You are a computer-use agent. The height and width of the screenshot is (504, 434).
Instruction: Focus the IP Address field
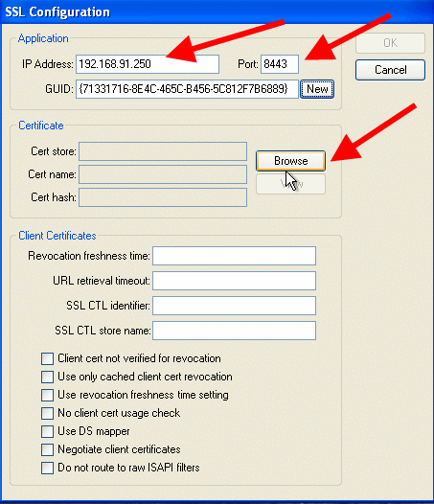[148, 64]
